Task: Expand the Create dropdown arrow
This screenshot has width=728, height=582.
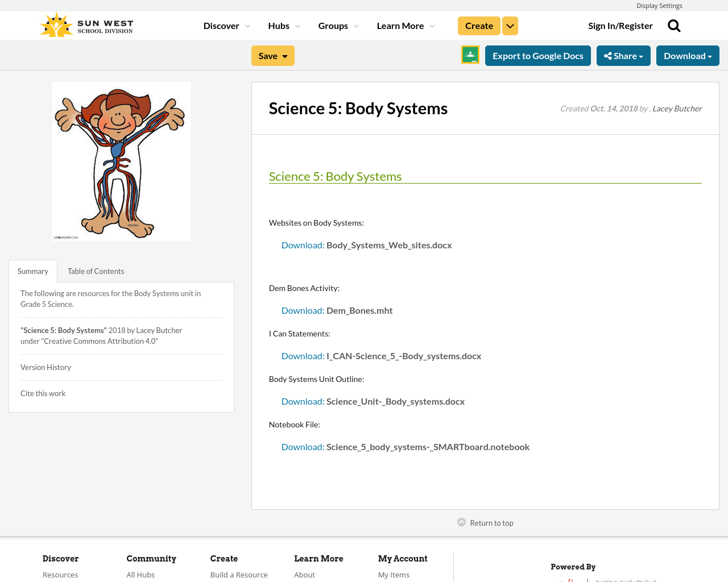Action: pyautogui.click(x=510, y=25)
